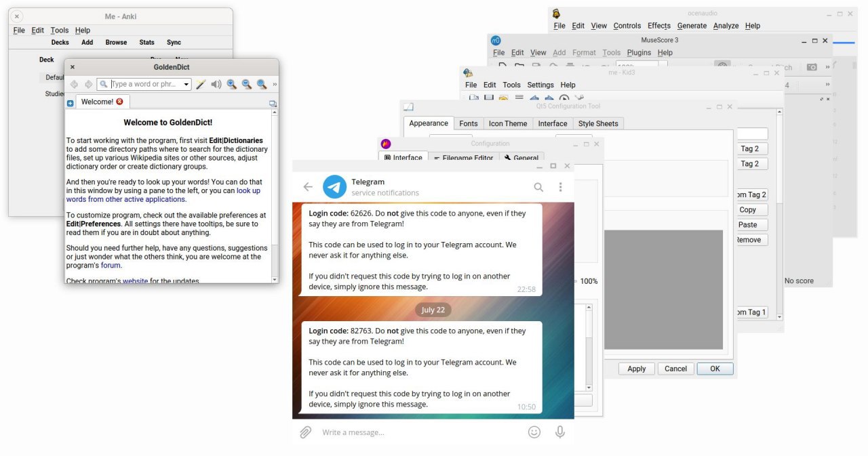This screenshot has width=868, height=456.
Task: Show Anki Decks view
Action: (x=60, y=42)
